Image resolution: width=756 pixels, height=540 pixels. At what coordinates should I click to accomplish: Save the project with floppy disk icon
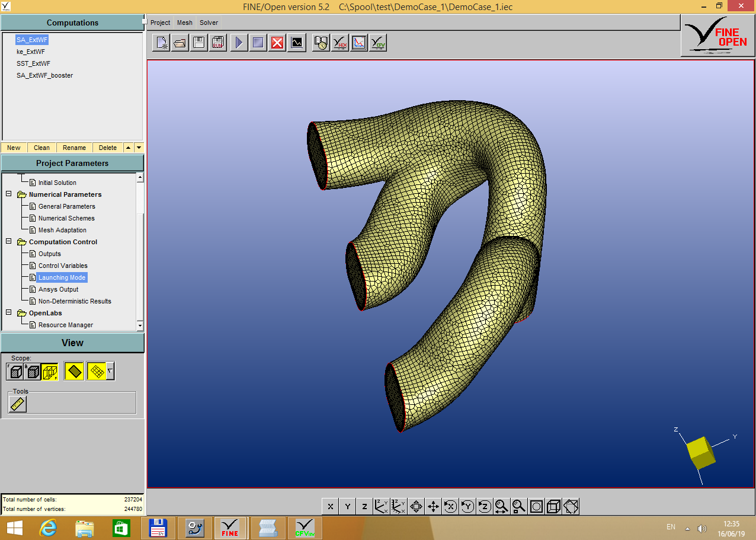point(199,43)
